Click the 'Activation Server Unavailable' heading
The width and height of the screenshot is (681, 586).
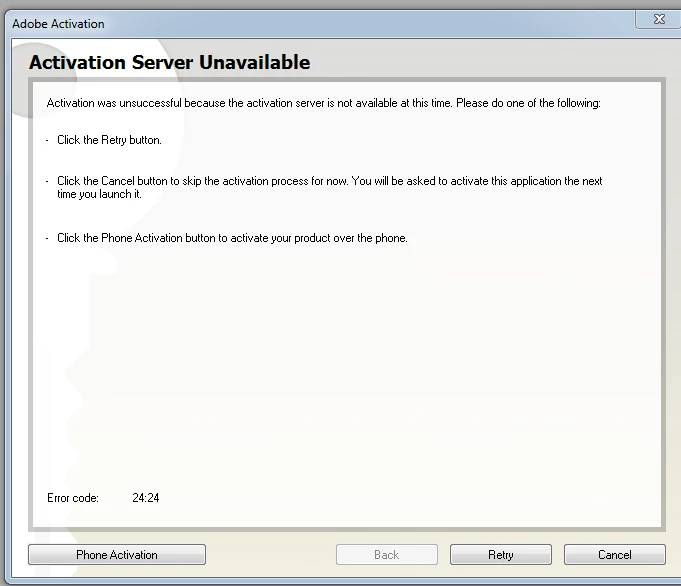click(169, 62)
